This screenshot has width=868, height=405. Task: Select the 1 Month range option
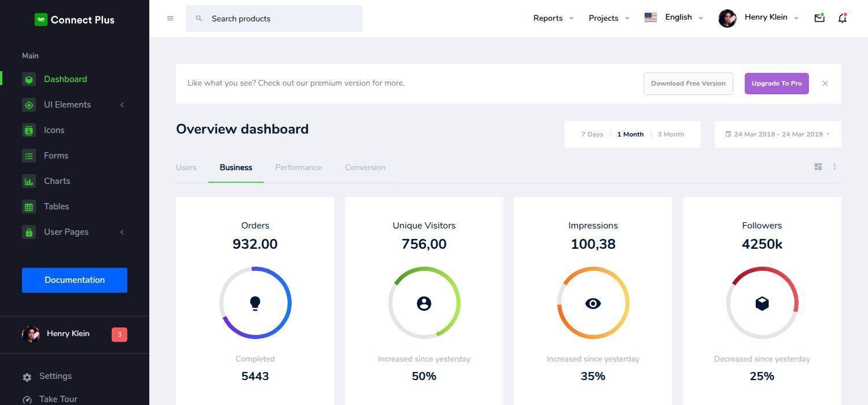tap(630, 134)
